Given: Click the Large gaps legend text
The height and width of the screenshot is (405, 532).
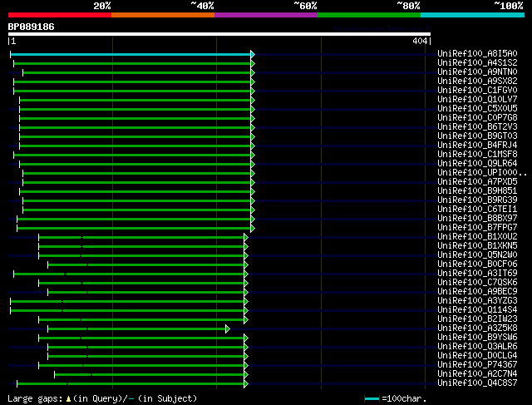Looking at the screenshot, I should [x=35, y=398].
